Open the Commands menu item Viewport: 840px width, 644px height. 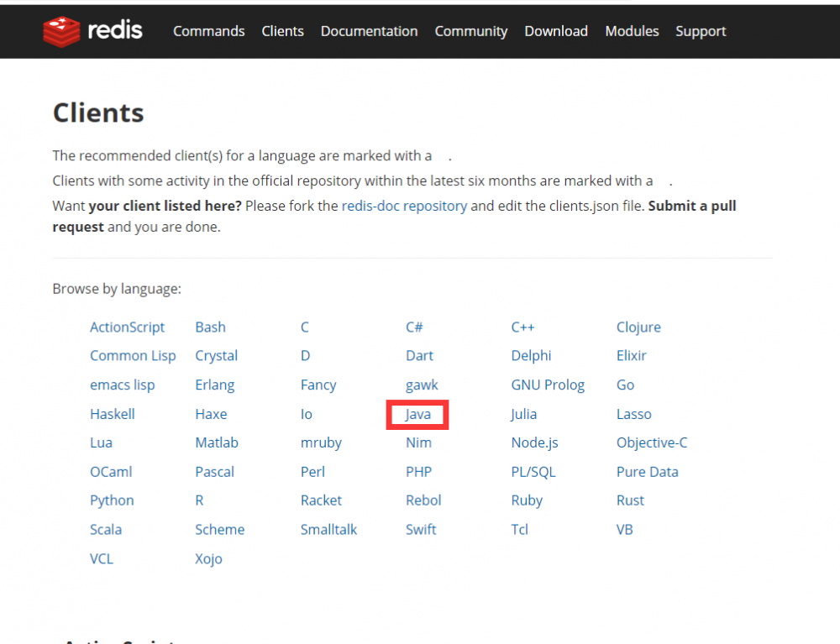pos(209,32)
